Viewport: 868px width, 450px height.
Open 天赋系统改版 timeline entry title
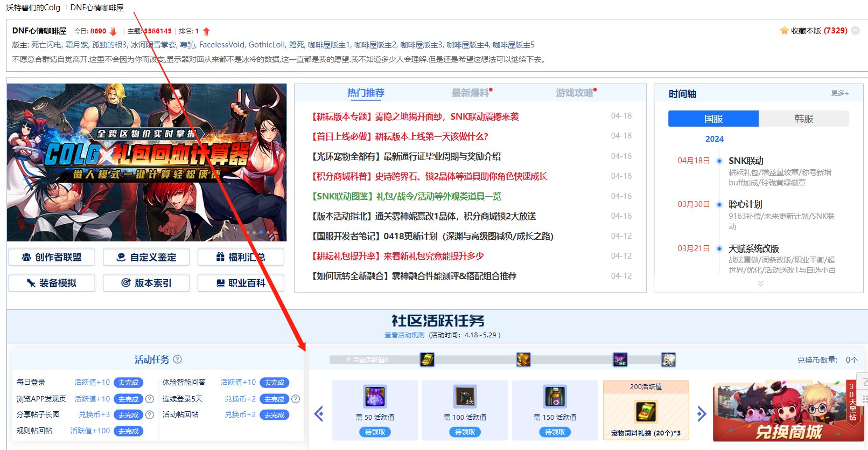754,248
